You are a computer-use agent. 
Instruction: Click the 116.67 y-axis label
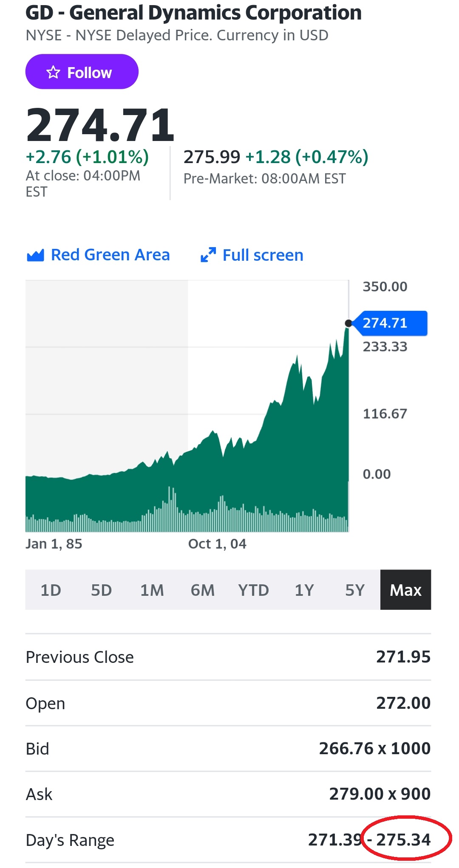(385, 414)
